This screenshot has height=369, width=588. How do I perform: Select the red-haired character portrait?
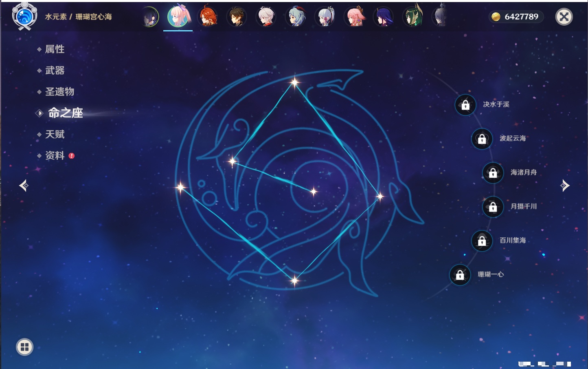[208, 17]
